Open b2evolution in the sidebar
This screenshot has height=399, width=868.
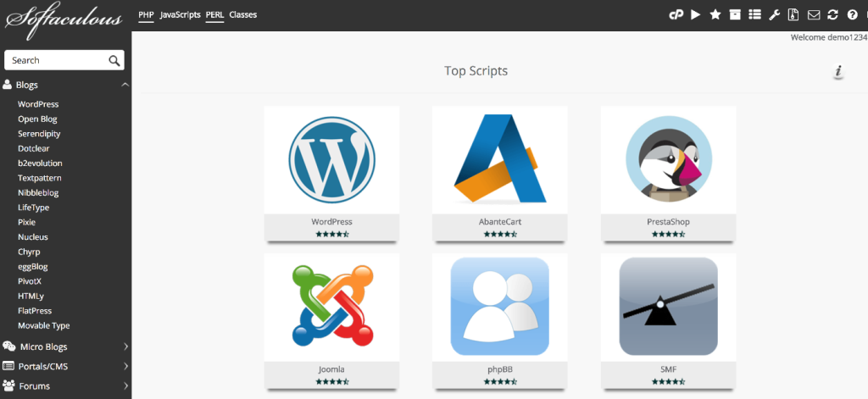click(x=40, y=163)
